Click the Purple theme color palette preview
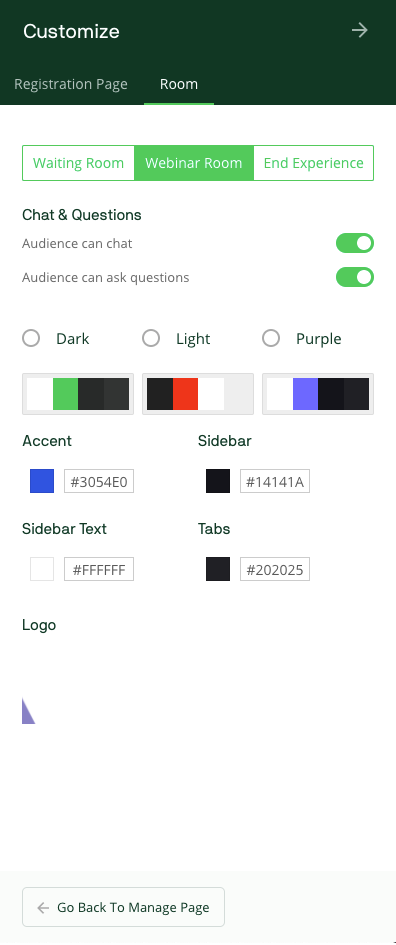The height and width of the screenshot is (945, 396). 318,394
